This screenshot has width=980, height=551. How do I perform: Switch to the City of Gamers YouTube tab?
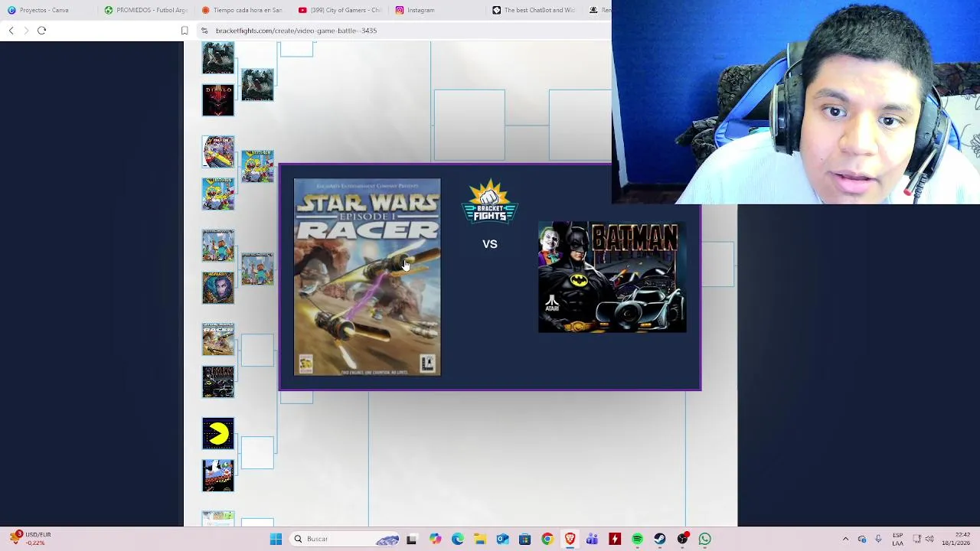(340, 10)
